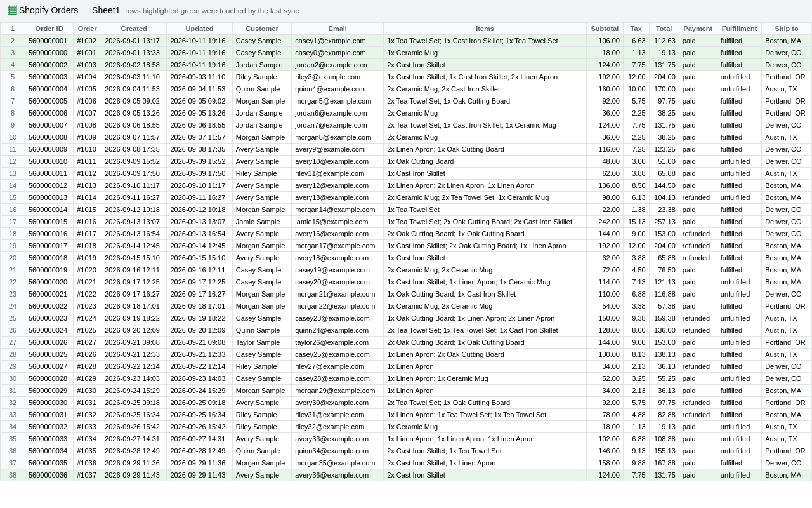
Task: Click Order ID cell 5600000026
Action: [x=49, y=342]
